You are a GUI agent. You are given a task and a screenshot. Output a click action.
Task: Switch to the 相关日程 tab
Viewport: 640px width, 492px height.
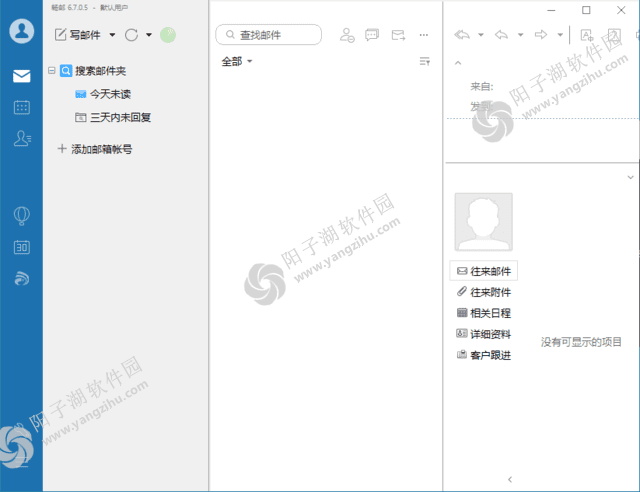[484, 313]
